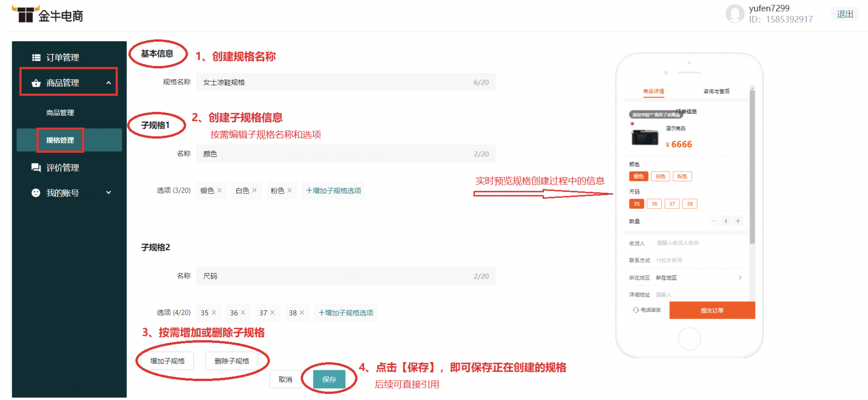Click the 保存 button
868x400 pixels.
329,380
